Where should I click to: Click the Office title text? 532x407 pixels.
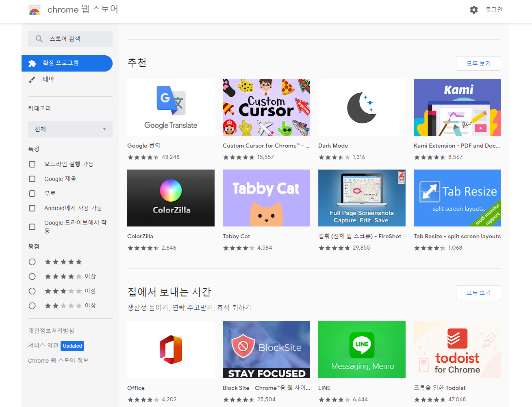[136, 388]
